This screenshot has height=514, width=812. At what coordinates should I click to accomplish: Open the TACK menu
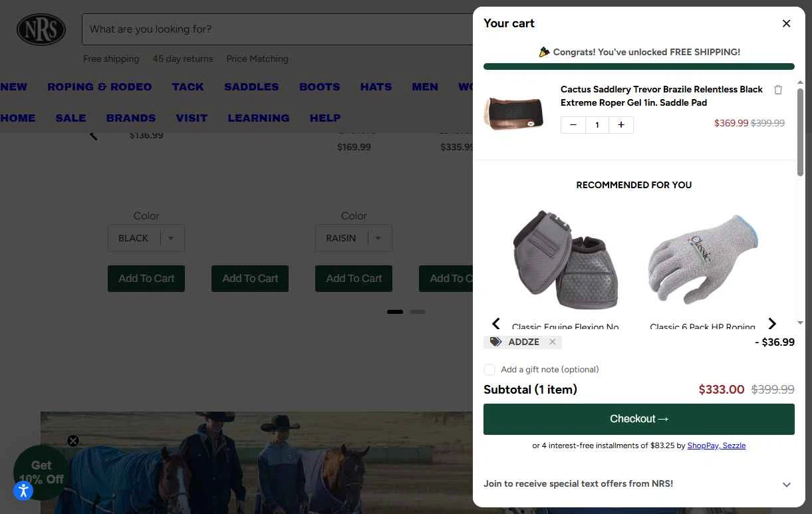tap(188, 87)
